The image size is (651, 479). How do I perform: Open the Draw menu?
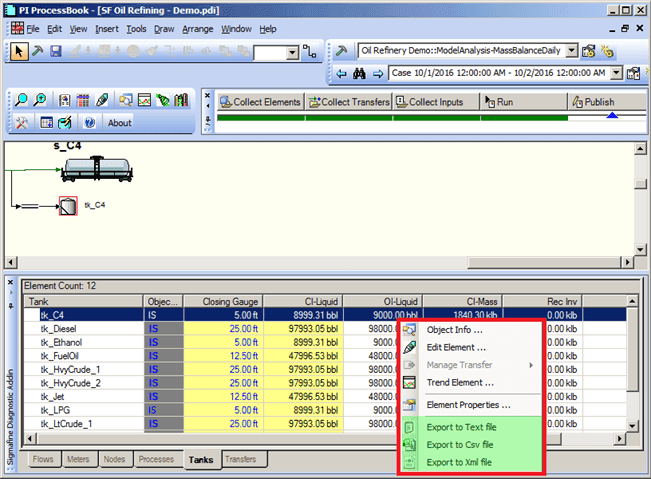point(164,29)
